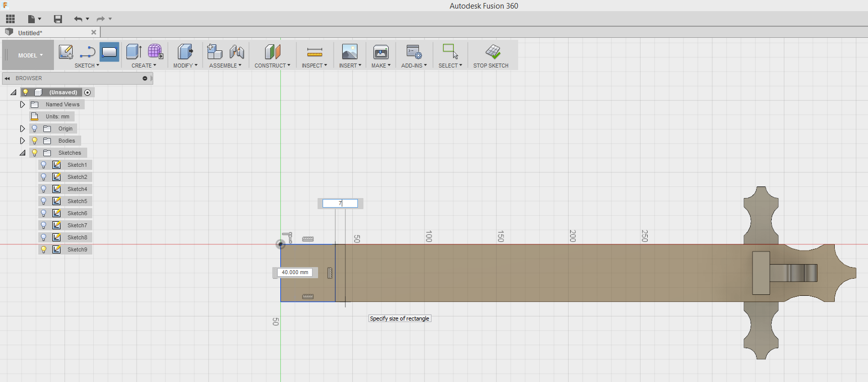Screen dimensions: 868x382
Task: Open the INSERT menu
Action: (350, 66)
